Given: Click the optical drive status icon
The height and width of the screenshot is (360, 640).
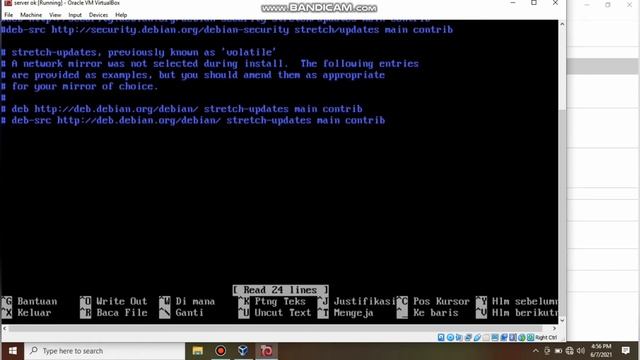Looking at the screenshot, I should pos(450,338).
